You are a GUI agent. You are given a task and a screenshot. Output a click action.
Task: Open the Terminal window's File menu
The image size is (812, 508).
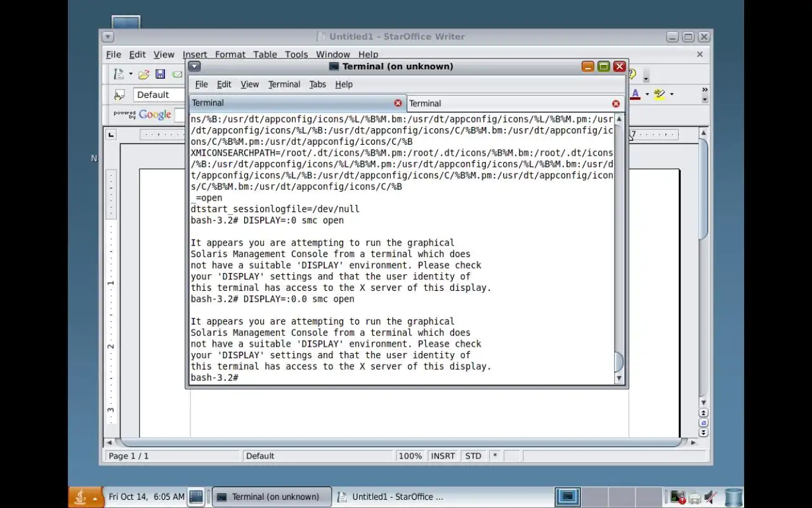[201, 84]
